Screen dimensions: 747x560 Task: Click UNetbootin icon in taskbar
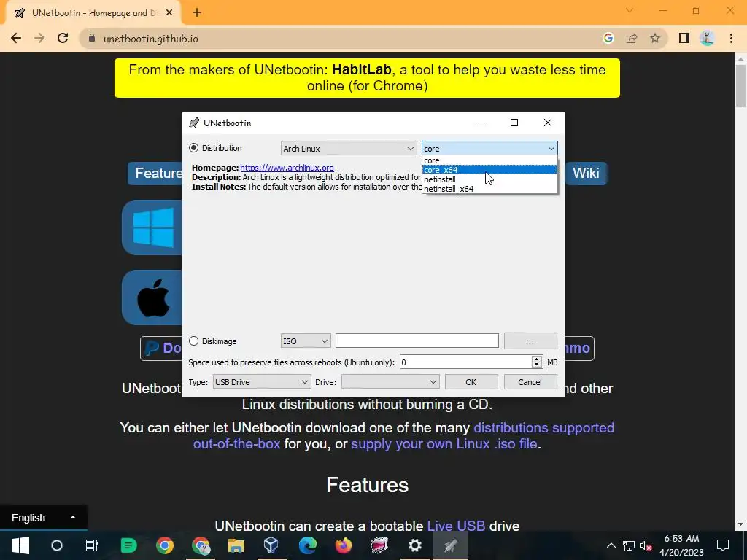[451, 545]
